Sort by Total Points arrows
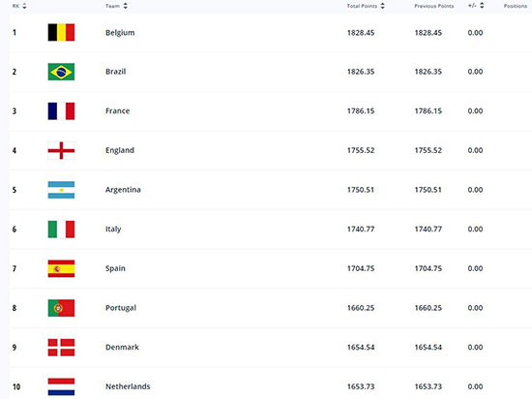 pyautogui.click(x=383, y=6)
